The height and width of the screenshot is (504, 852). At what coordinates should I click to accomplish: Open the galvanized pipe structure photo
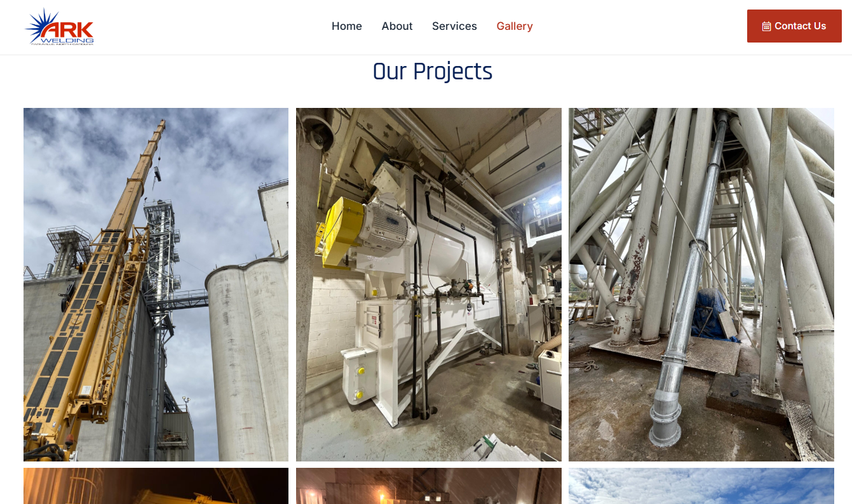(x=701, y=284)
